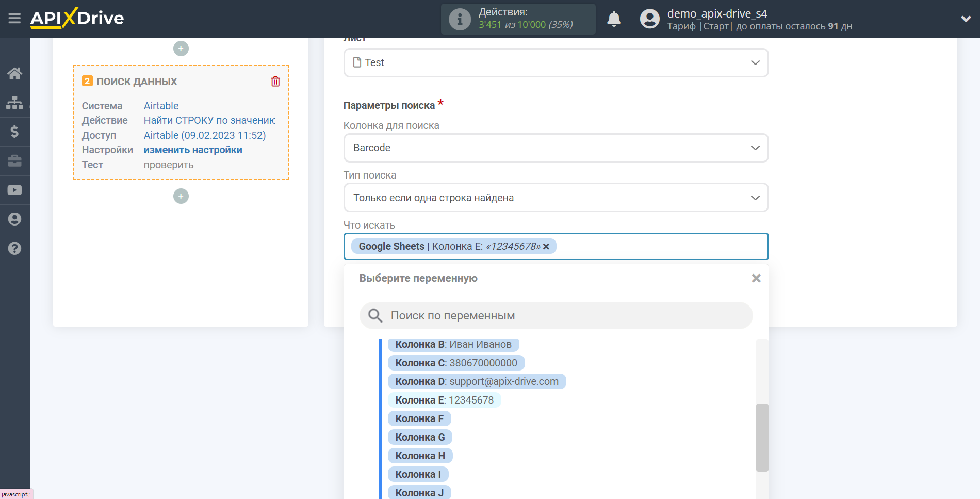Click the 'ПОИСК ДАННЫХ' block title
The image size is (980, 499).
point(137,82)
